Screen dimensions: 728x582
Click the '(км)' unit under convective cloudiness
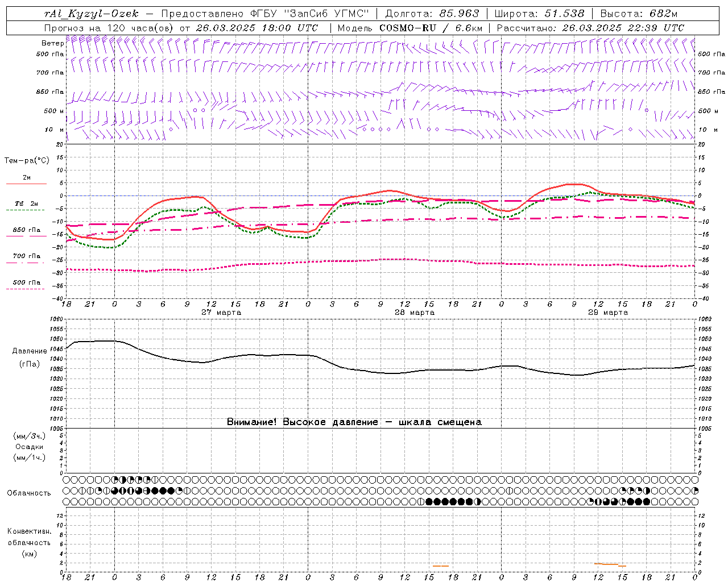point(29,553)
